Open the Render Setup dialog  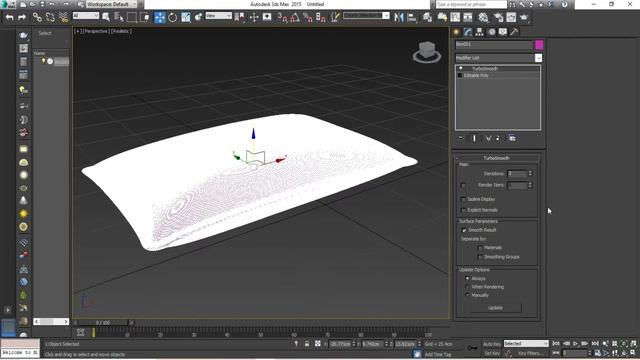click(x=498, y=17)
